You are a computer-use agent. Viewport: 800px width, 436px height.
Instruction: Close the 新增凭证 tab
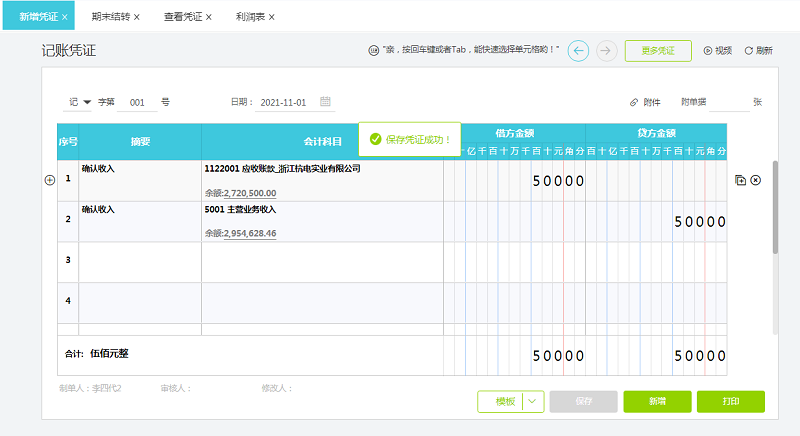[65, 17]
